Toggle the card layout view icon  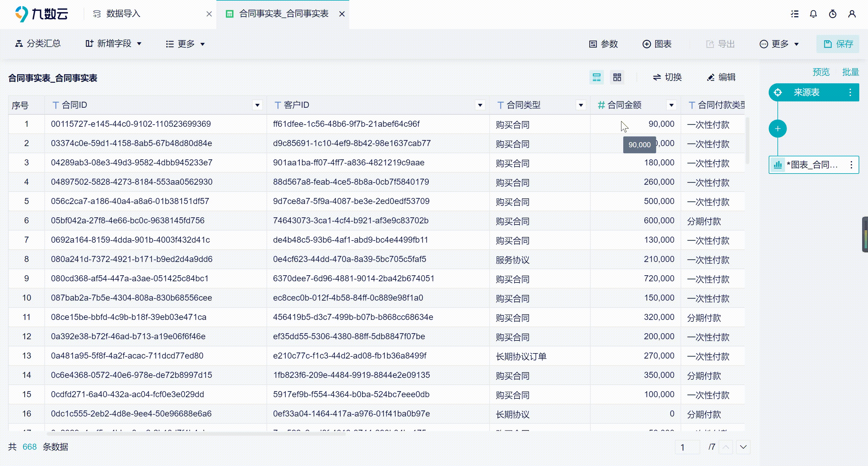coord(617,77)
